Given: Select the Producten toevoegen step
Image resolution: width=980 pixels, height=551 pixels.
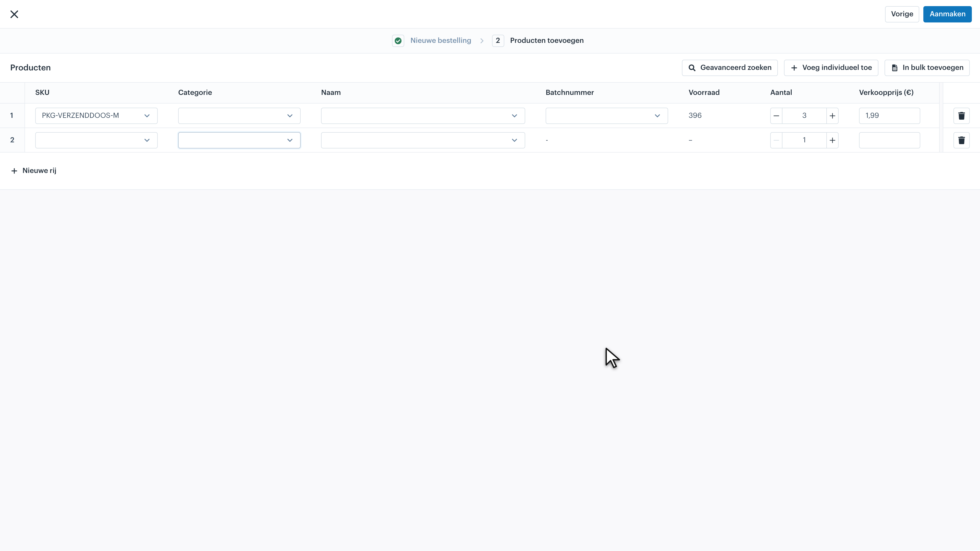Looking at the screenshot, I should click(x=547, y=40).
